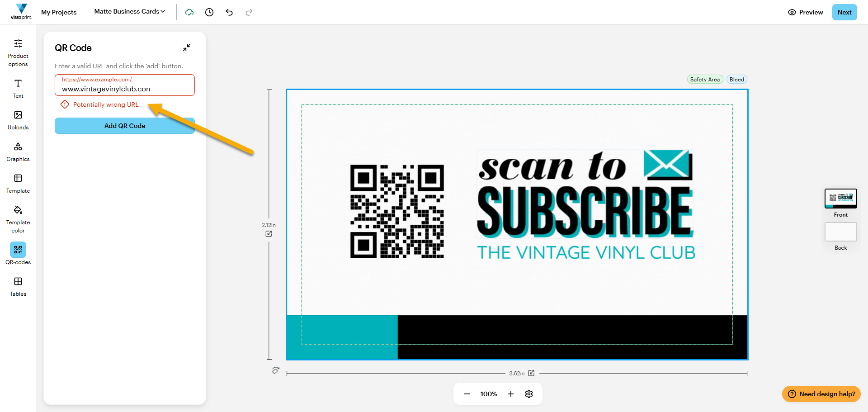Screen dimensions: 868x412
Task: Open revision history clock icon
Action: pos(209,12)
